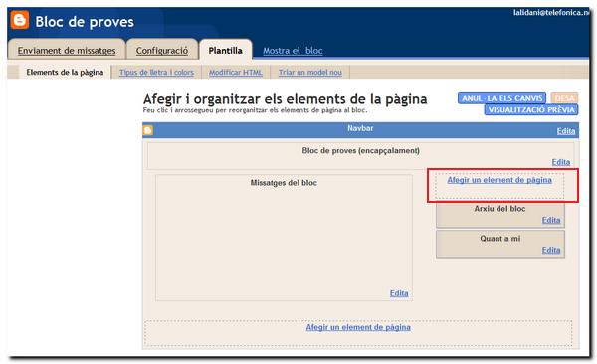Click VISUALITZACIÓ PRÈVIA button
The width and height of the screenshot is (597, 364).
(531, 110)
